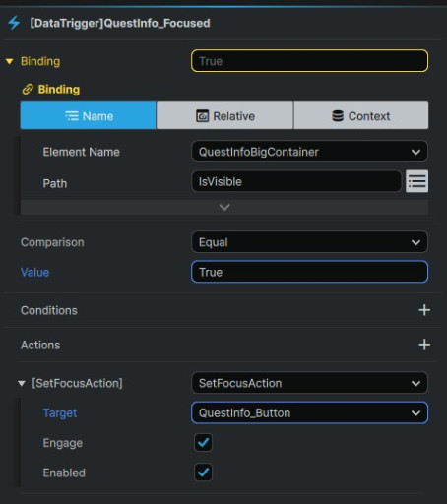This screenshot has width=447, height=504.
Task: Open the SetFocusAction type dropdown
Action: pos(309,383)
